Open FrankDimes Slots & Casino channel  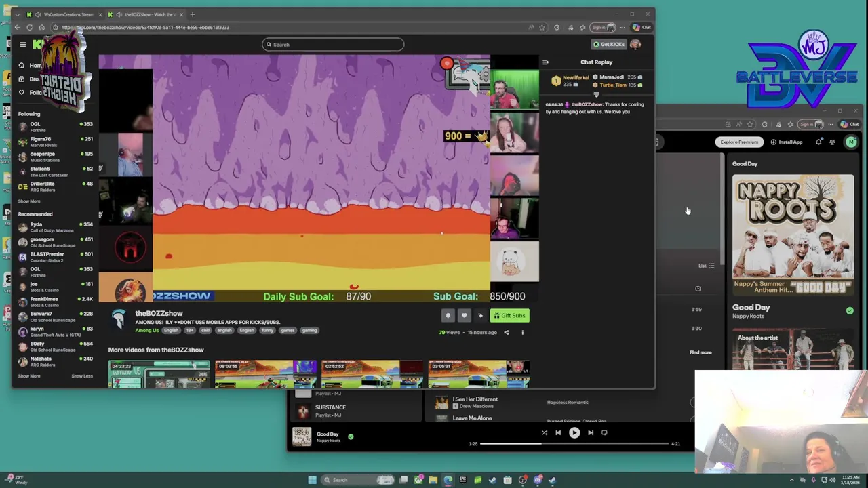56,302
